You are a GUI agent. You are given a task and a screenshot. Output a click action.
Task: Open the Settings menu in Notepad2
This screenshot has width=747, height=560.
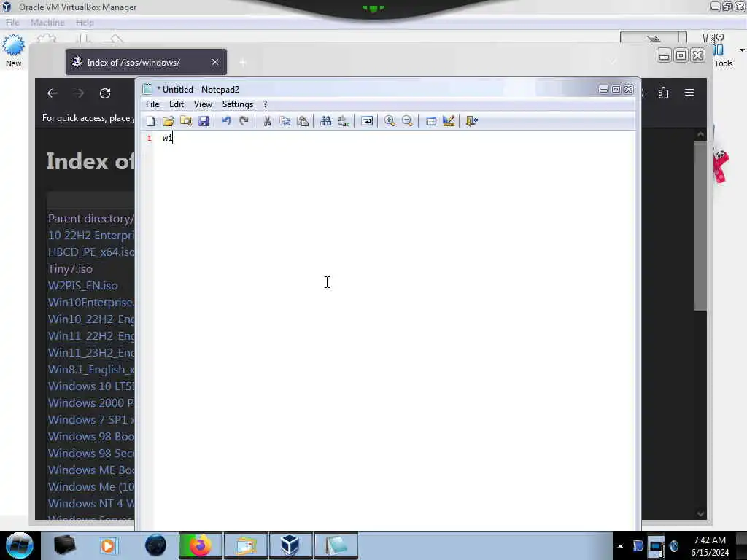click(x=237, y=104)
